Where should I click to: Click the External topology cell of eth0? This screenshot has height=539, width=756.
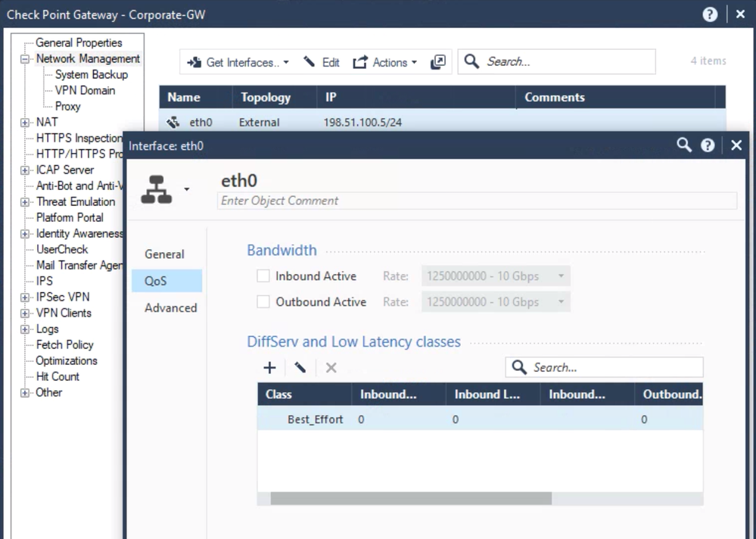click(x=260, y=123)
